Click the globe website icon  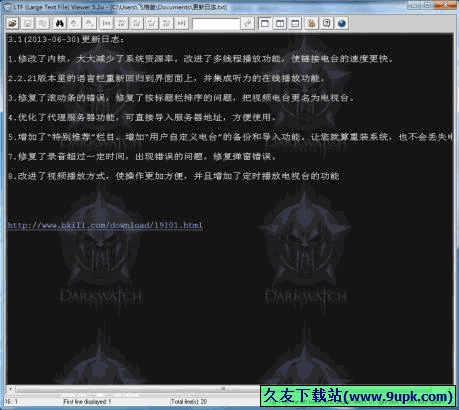[342, 23]
